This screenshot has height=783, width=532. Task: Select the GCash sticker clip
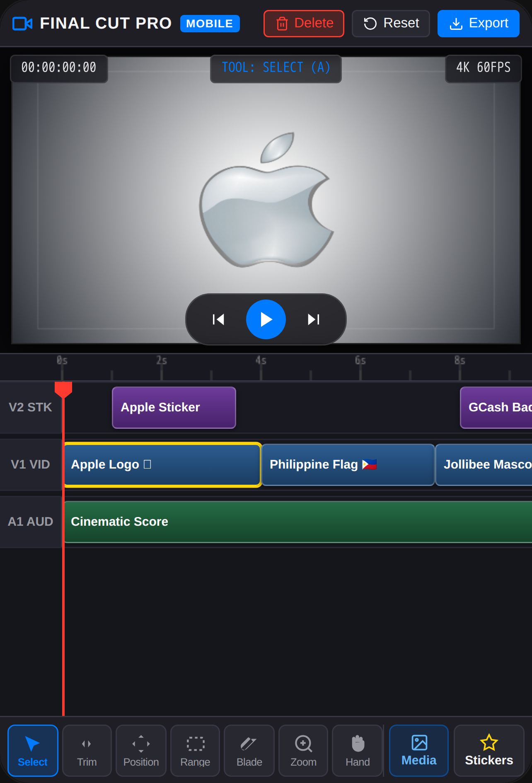496,408
